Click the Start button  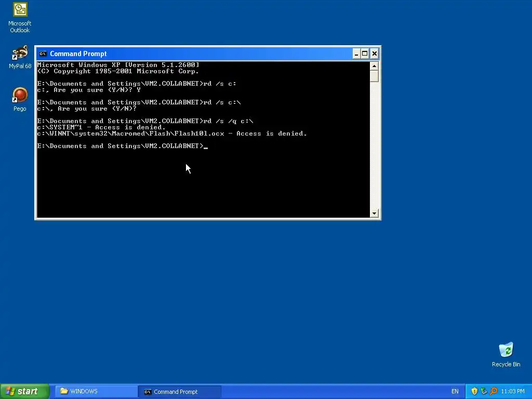(24, 391)
